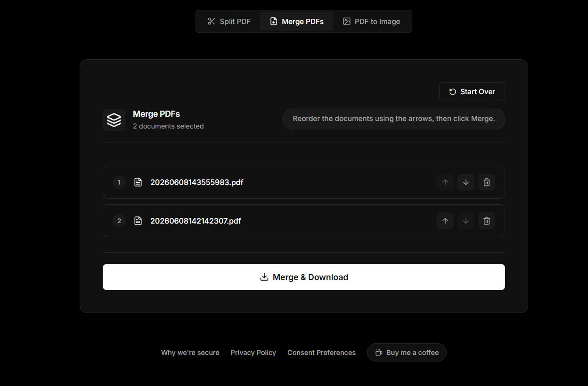
Task: Move 20260608142142307.pdf down with arrow
Action: pos(466,221)
